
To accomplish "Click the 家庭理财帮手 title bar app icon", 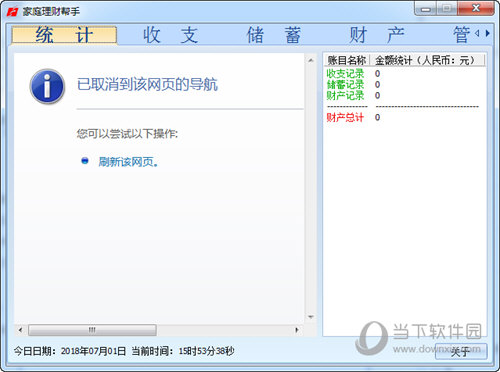I will pos(12,12).
